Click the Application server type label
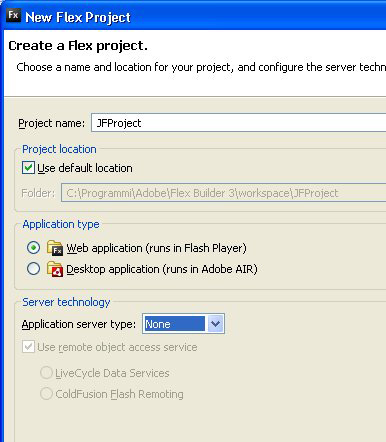Screen dimensions: 386x442 click(79, 324)
